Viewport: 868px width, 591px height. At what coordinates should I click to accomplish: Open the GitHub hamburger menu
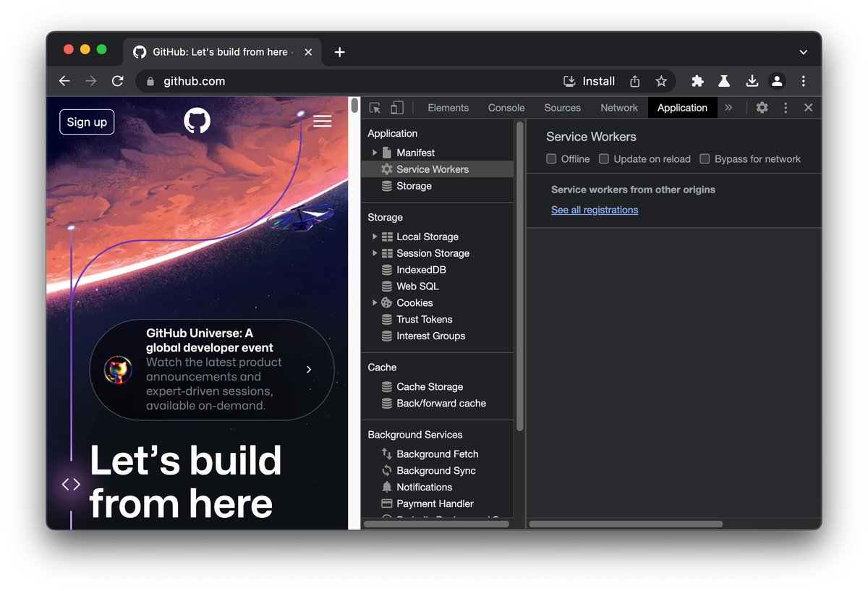322,122
